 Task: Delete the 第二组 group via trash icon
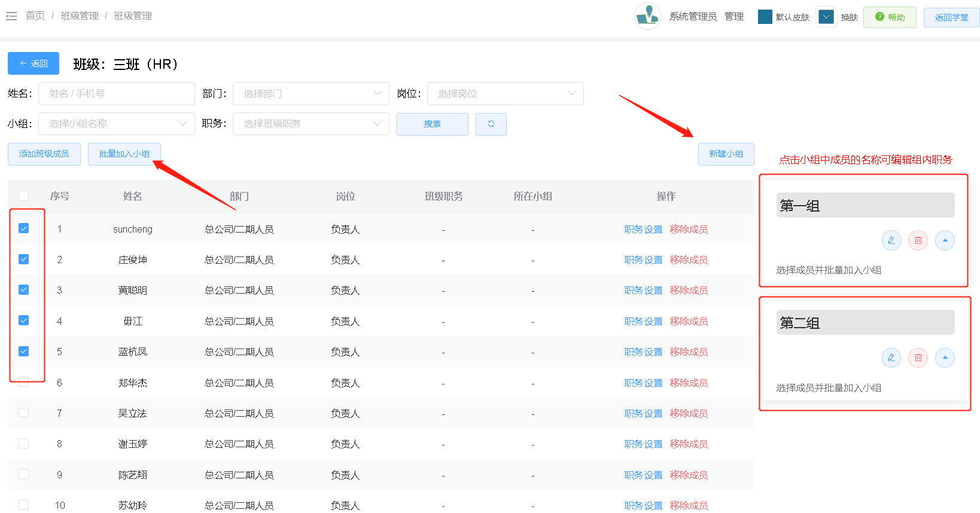[918, 358]
